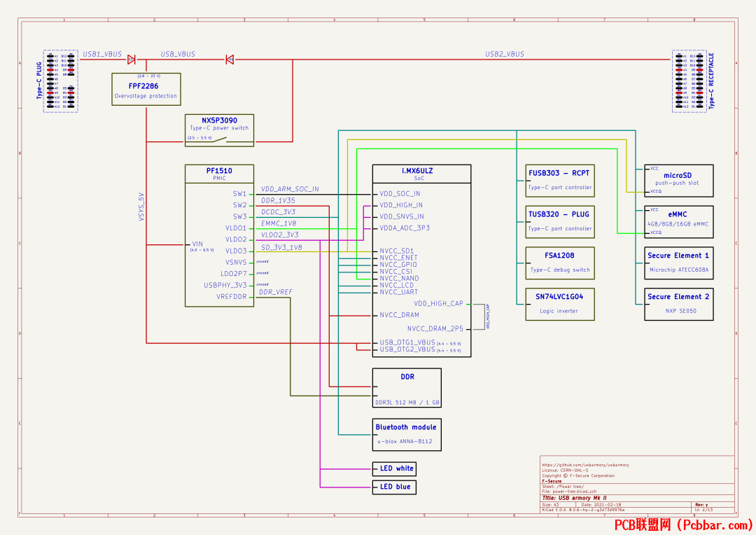This screenshot has width=756, height=535.
Task: Click the i.MX6ULZ SoC block header
Action: point(421,174)
